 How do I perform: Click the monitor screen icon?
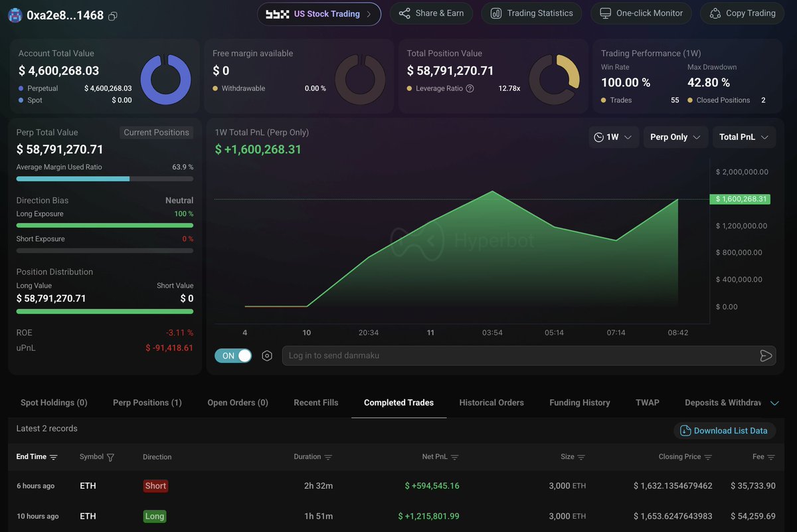click(x=605, y=13)
